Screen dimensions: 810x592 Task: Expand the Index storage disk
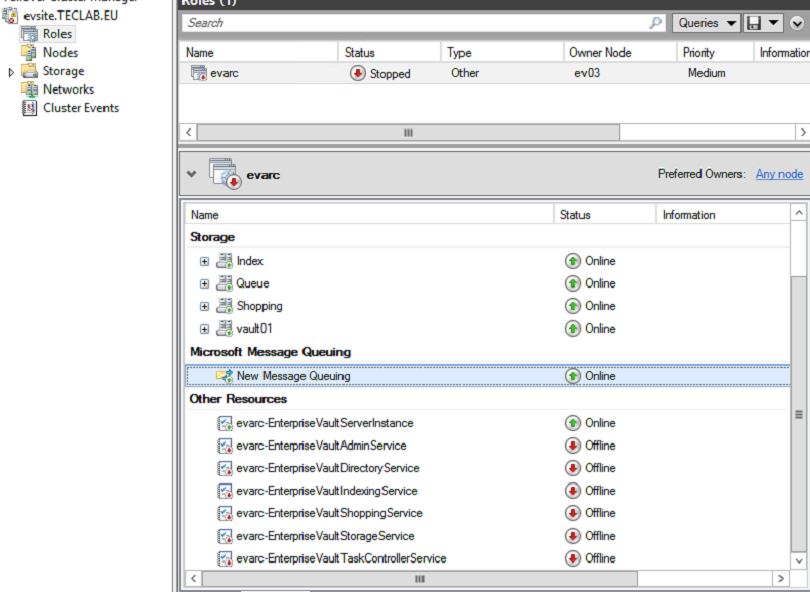pyautogui.click(x=205, y=261)
